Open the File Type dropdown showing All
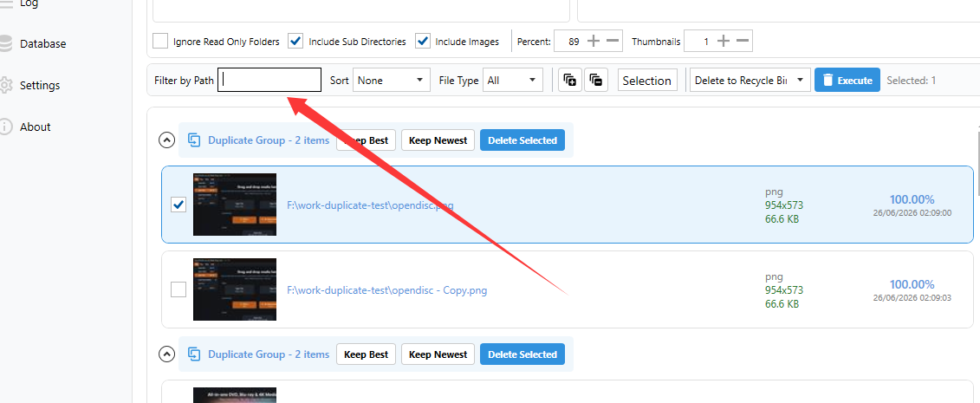The image size is (980, 403). (512, 80)
